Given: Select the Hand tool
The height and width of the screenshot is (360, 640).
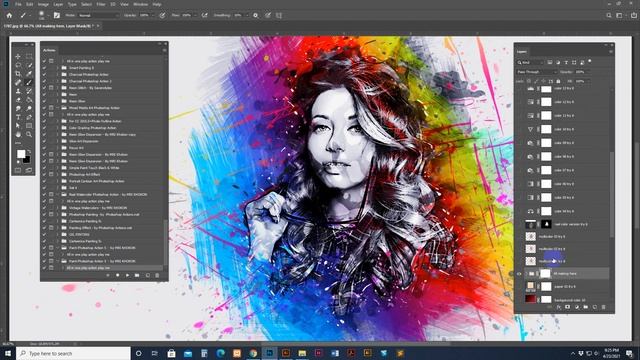Looking at the screenshot, I should click(18, 134).
